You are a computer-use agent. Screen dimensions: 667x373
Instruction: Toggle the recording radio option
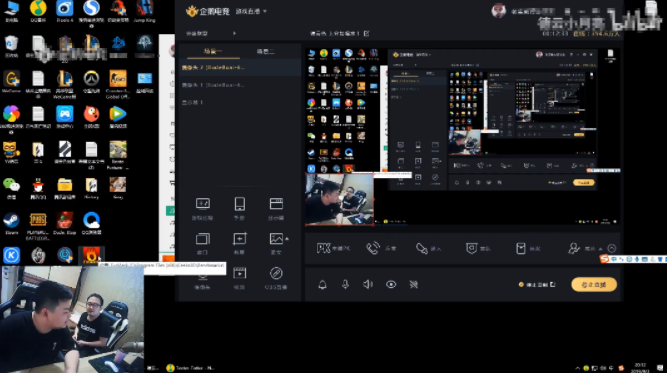521,285
